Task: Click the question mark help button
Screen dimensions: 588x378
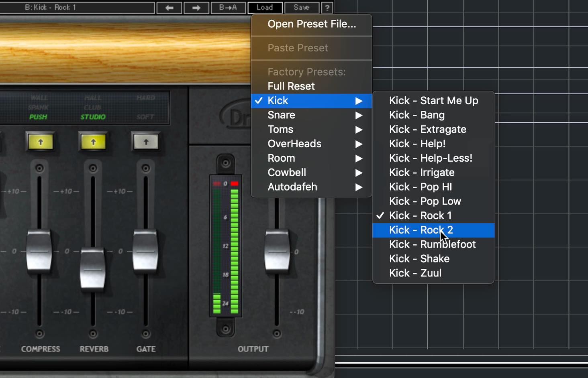Action: point(327,8)
